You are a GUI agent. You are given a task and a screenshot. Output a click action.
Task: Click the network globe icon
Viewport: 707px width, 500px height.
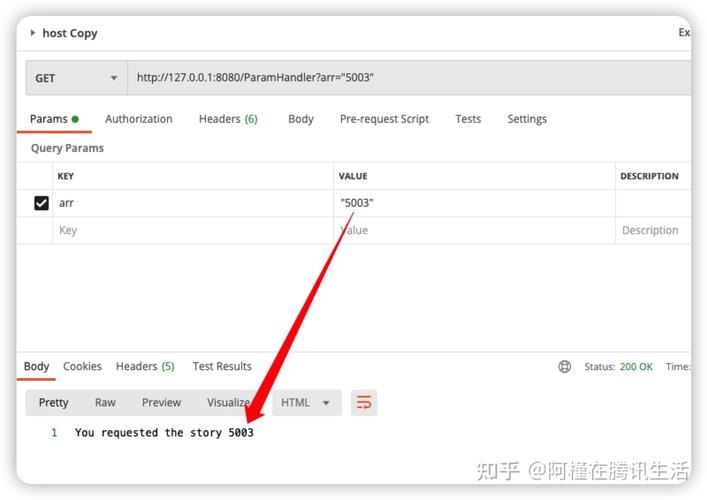point(565,367)
